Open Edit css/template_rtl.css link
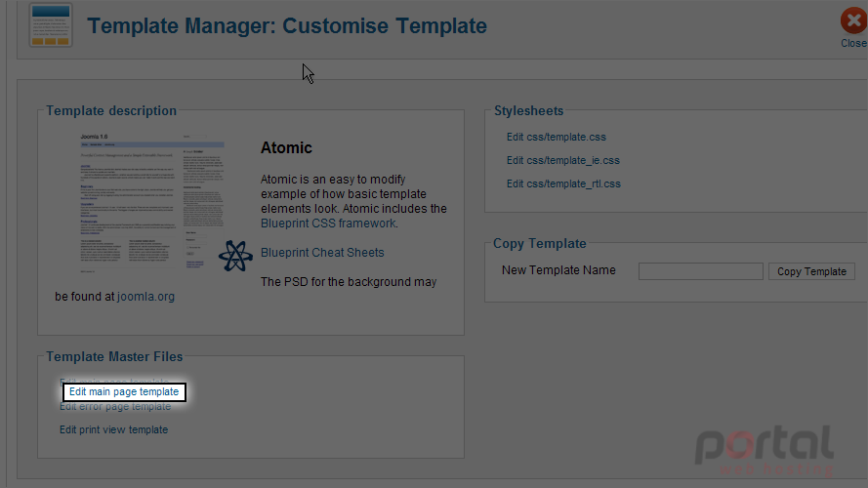Image resolution: width=868 pixels, height=488 pixels. [563, 183]
